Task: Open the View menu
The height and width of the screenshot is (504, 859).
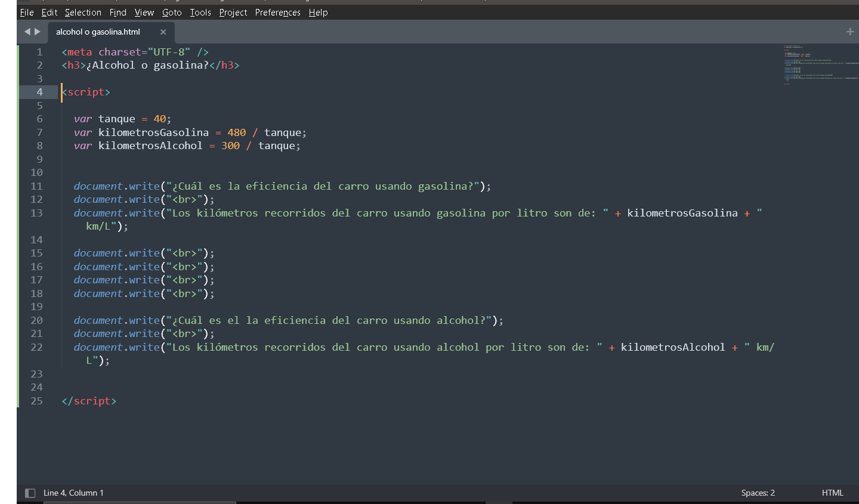Action: click(x=144, y=13)
